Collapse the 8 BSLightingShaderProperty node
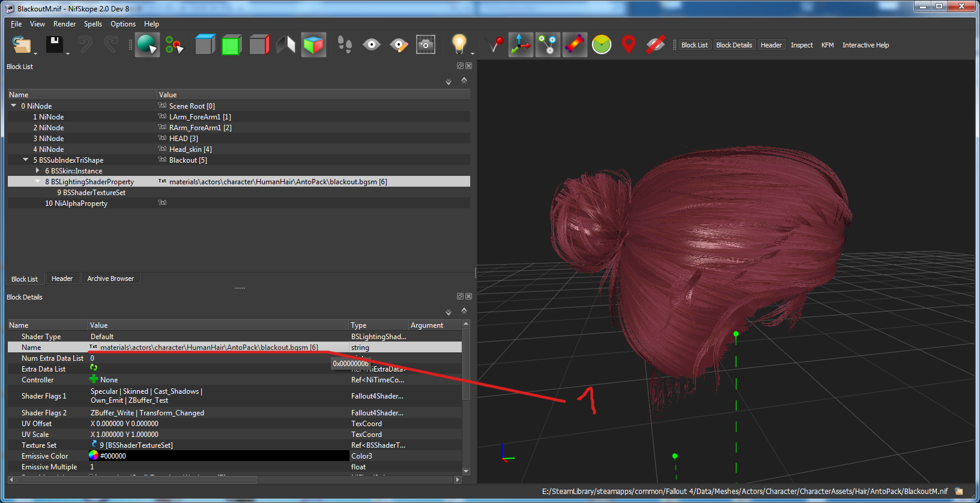The image size is (980, 503). tap(38, 181)
